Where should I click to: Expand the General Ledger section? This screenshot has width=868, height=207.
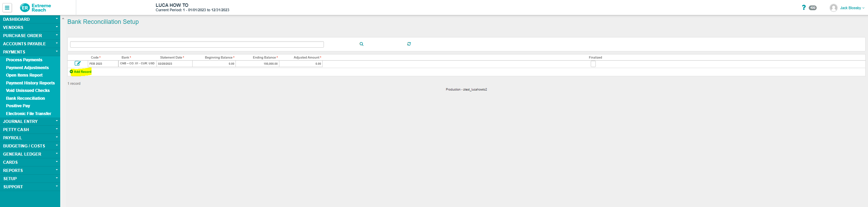[30, 154]
